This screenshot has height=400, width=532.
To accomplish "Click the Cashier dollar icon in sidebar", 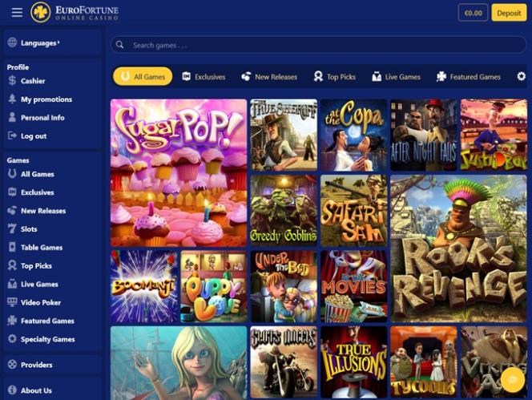I will pyautogui.click(x=12, y=81).
